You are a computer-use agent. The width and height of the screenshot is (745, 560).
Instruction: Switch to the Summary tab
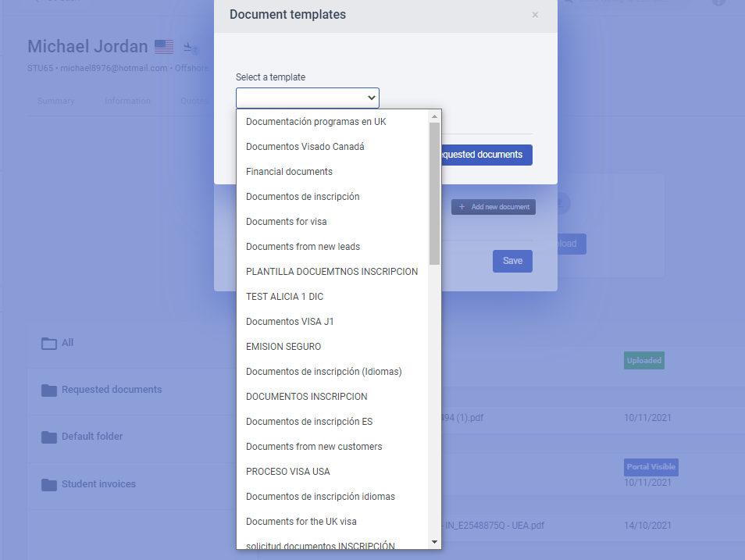(55, 101)
